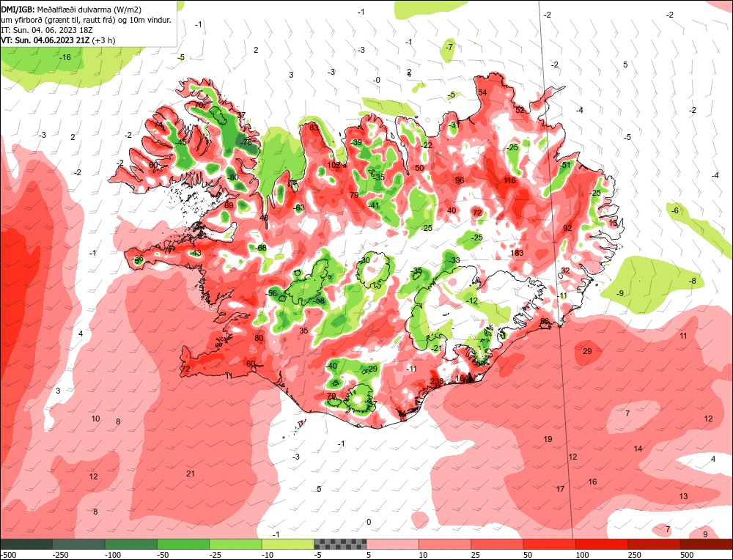Click the value '96' on the map

pos(460,180)
